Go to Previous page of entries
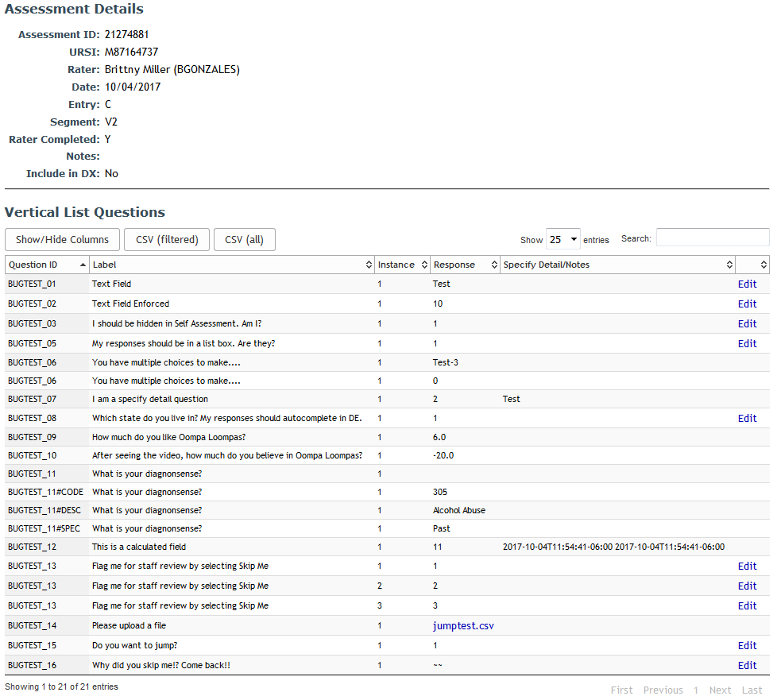This screenshot has width=777, height=700. tap(663, 690)
